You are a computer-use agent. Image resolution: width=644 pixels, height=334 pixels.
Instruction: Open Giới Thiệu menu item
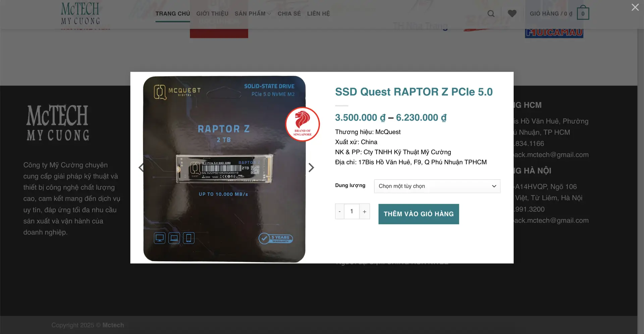point(212,13)
